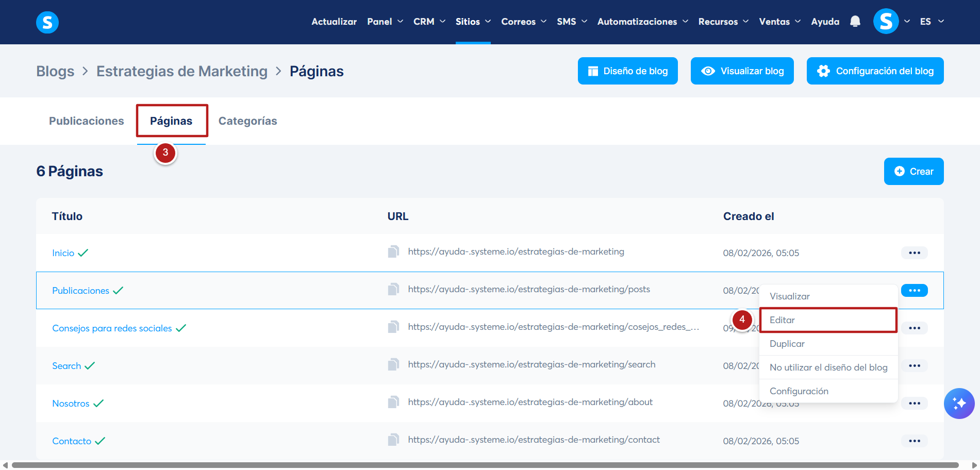Click the Systeme logo in header
The height and width of the screenshot is (470, 980).
47,22
